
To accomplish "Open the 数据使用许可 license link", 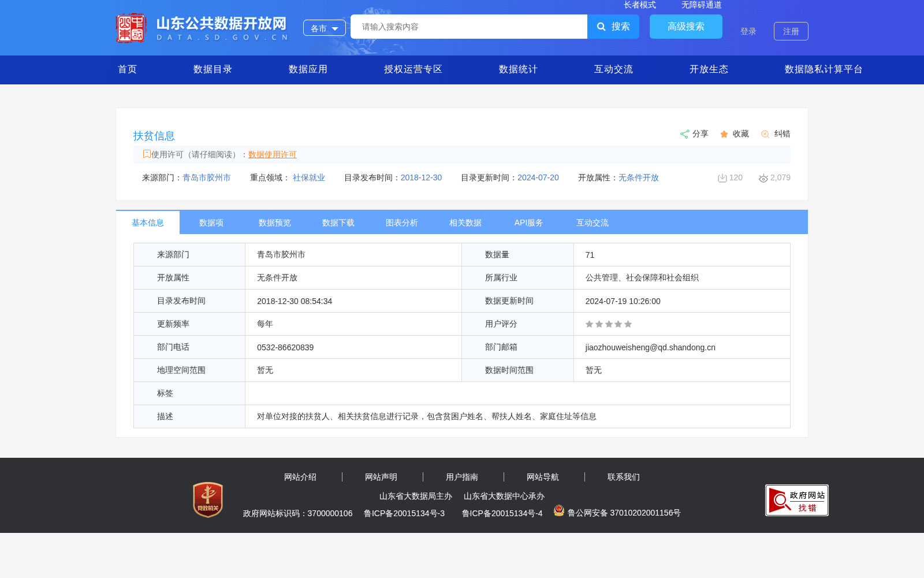I will point(273,154).
